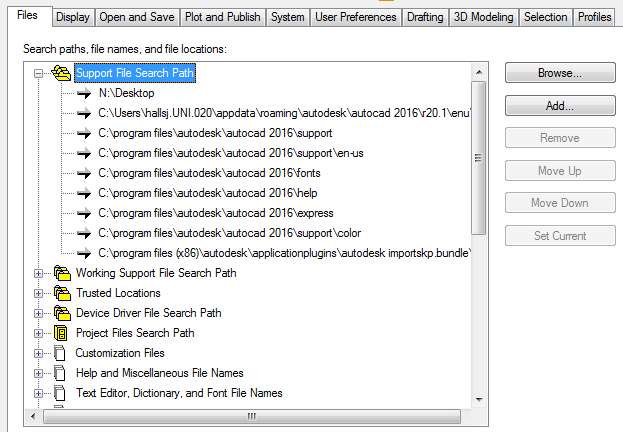Image resolution: width=623 pixels, height=432 pixels.
Task: Expand the Customization Files node
Action: pos(39,353)
